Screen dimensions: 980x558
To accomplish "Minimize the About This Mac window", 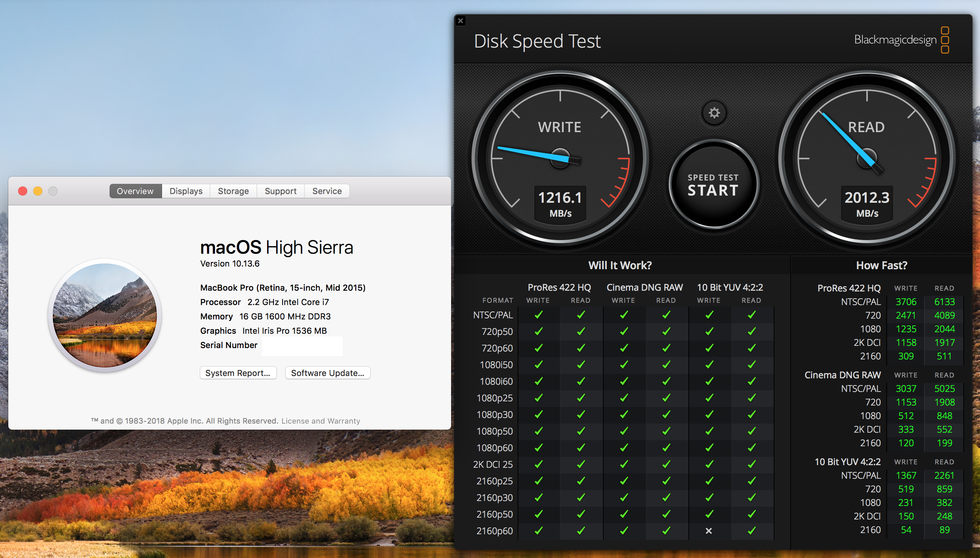I will pos(37,191).
